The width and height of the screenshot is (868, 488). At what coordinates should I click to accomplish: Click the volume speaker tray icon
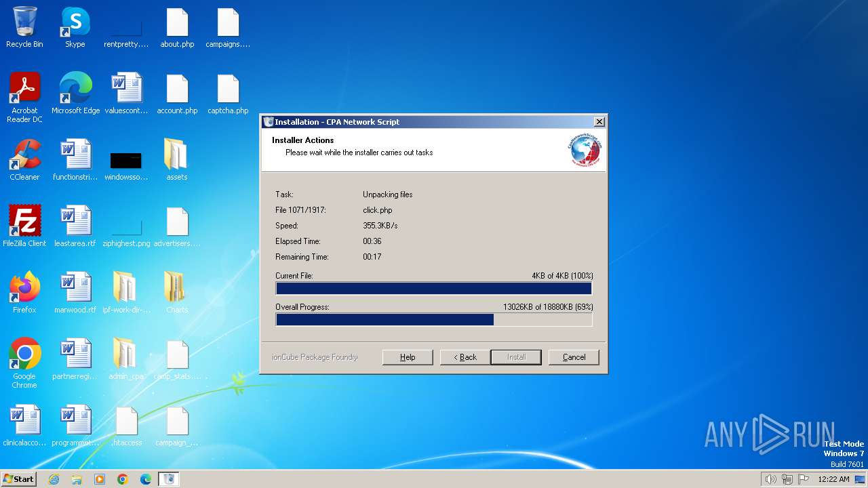[771, 479]
